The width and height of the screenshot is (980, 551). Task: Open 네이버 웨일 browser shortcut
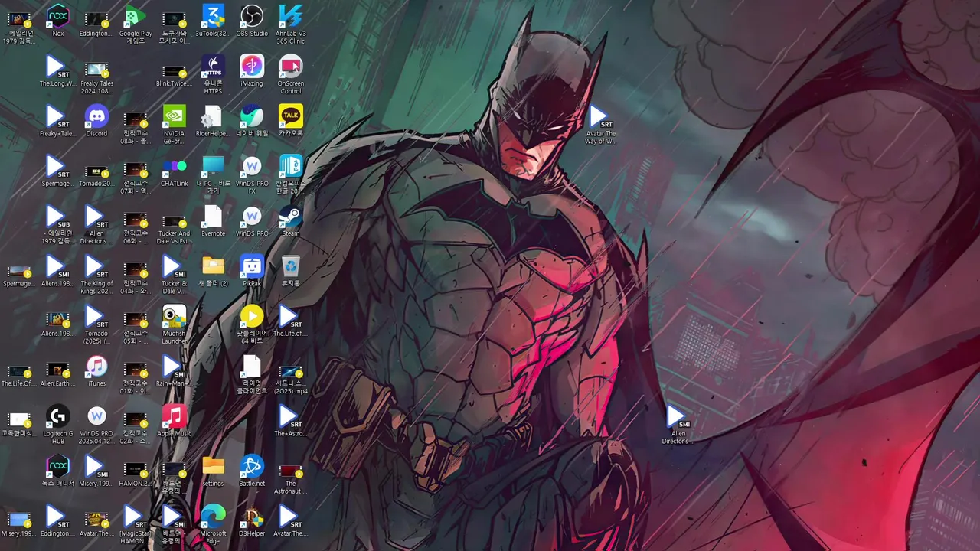pyautogui.click(x=252, y=121)
